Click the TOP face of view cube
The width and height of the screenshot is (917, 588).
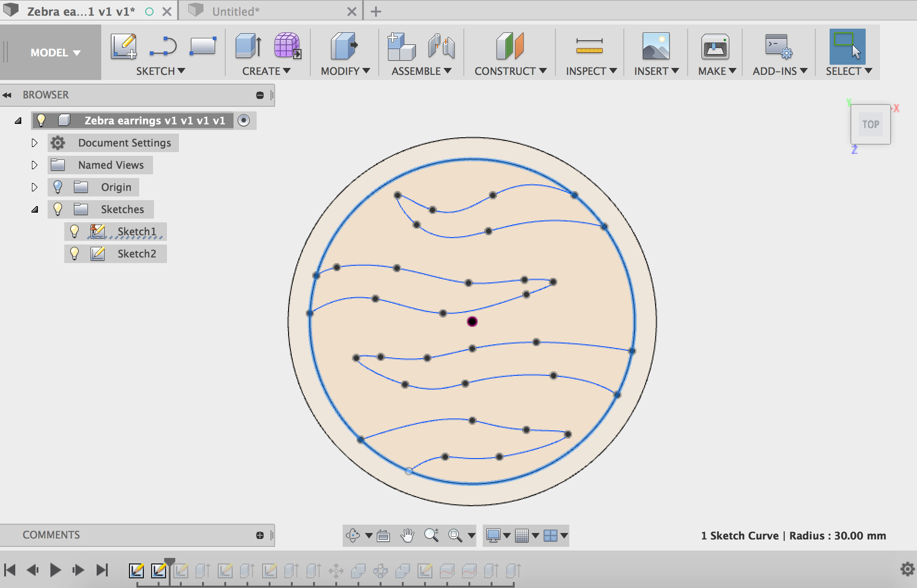pyautogui.click(x=870, y=124)
